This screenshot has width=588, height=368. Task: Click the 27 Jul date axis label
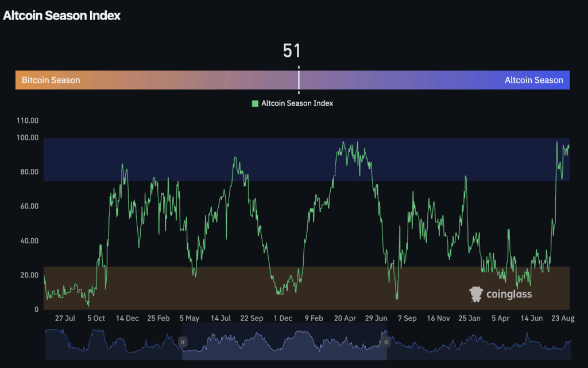pos(65,318)
